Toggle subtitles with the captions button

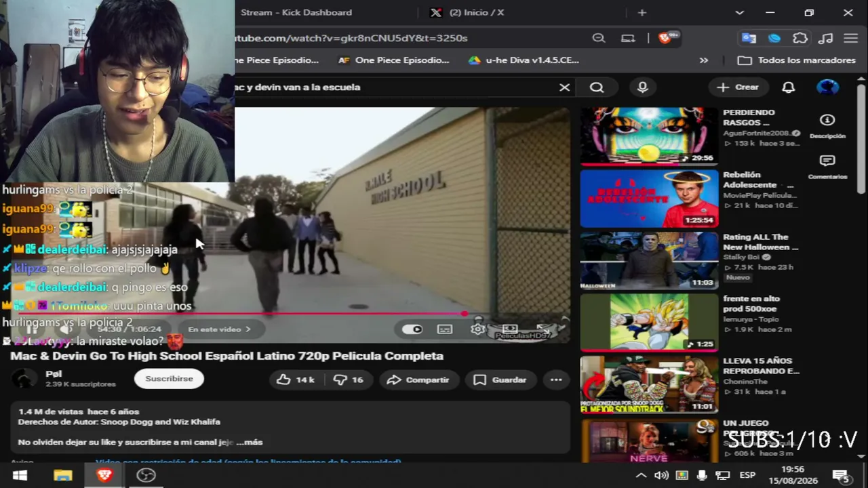click(x=445, y=329)
